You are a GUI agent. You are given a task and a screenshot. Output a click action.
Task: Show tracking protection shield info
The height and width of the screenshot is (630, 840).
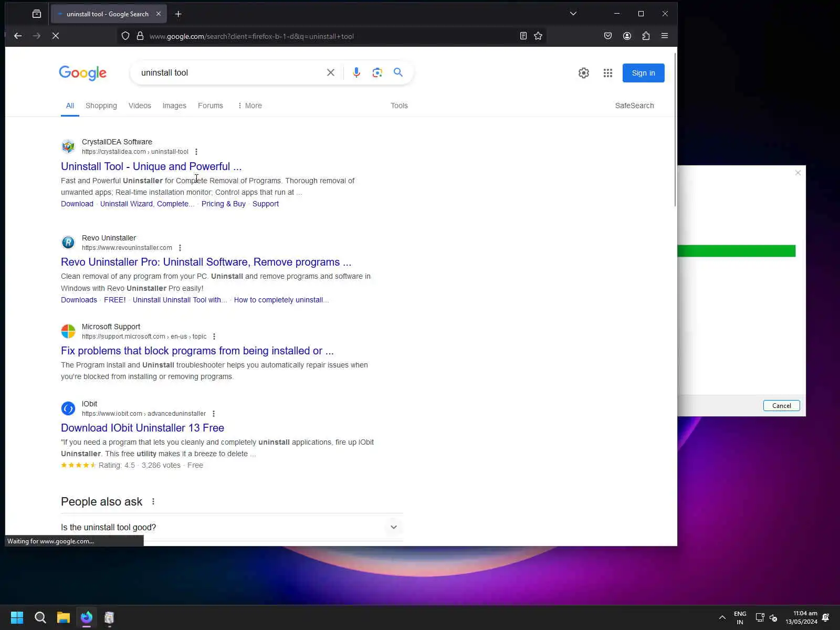click(x=125, y=36)
